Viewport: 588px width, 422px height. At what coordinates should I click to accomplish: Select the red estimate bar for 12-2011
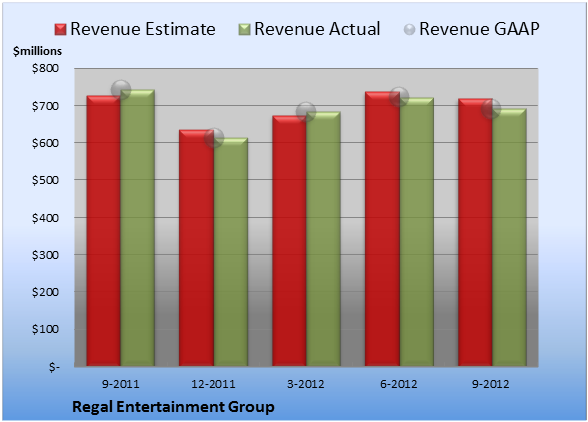[x=196, y=248]
